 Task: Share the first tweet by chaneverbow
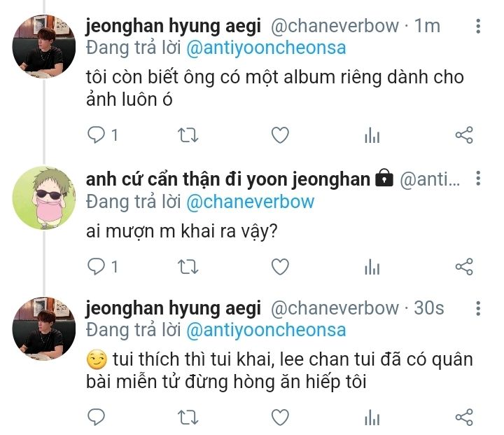coord(464,135)
